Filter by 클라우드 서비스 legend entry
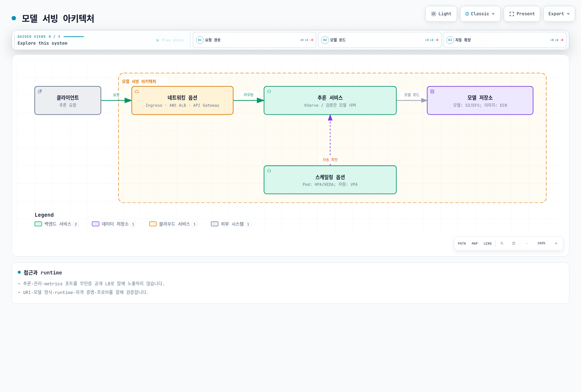Screen dimensions: 581x392 (x=173, y=224)
